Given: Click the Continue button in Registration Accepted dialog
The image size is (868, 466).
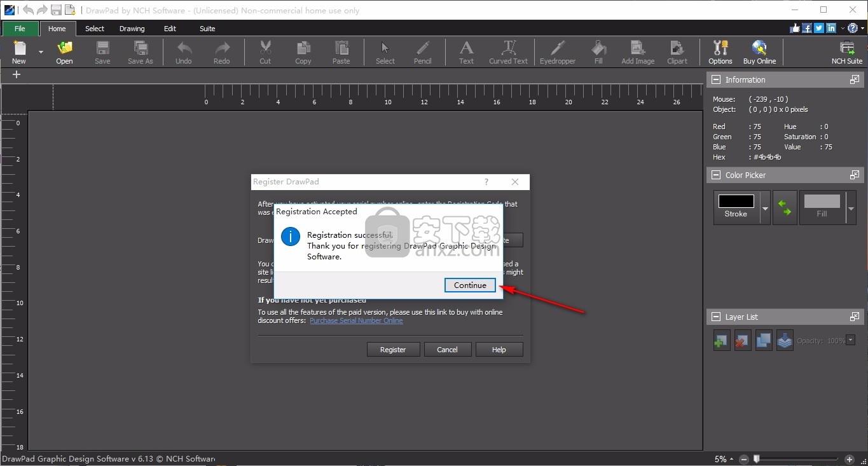Looking at the screenshot, I should (x=470, y=285).
